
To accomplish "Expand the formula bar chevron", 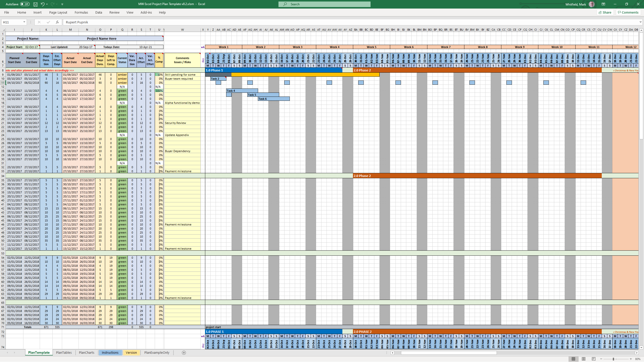I will coord(640,22).
